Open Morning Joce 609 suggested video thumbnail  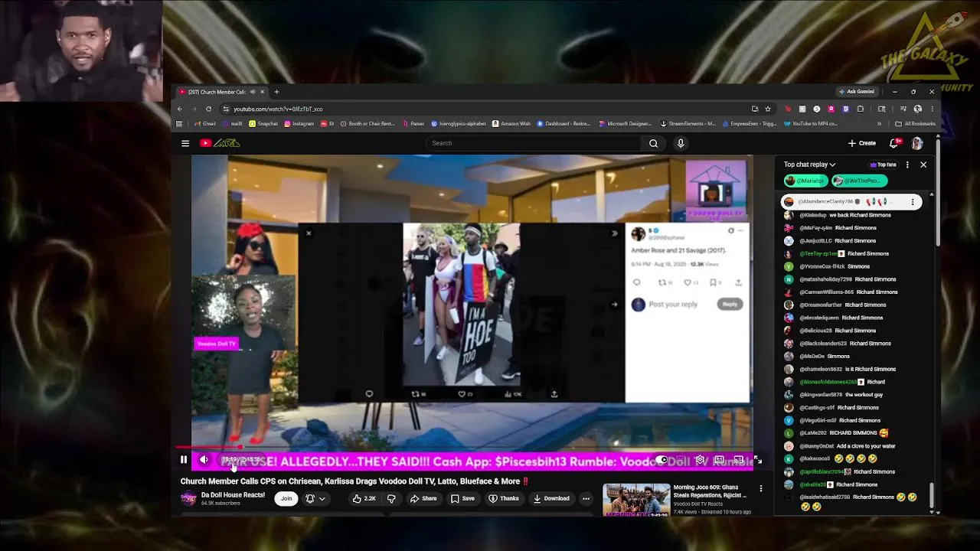(x=636, y=500)
